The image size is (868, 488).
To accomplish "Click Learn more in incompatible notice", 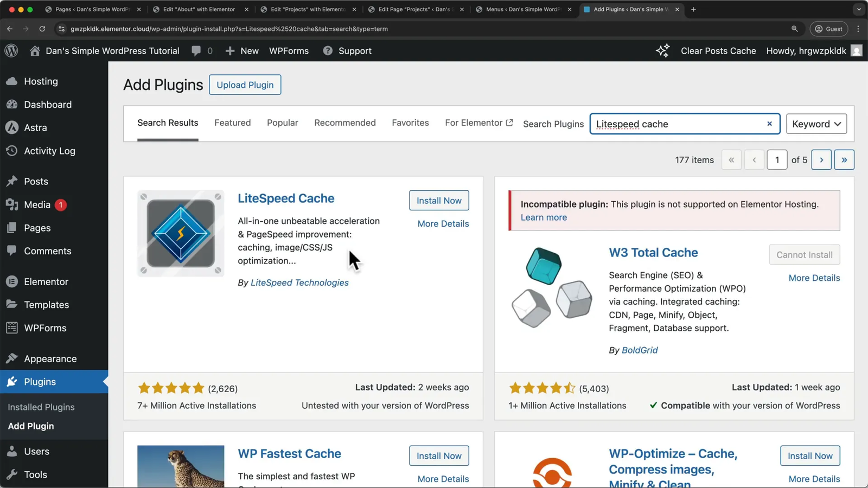I will (544, 217).
